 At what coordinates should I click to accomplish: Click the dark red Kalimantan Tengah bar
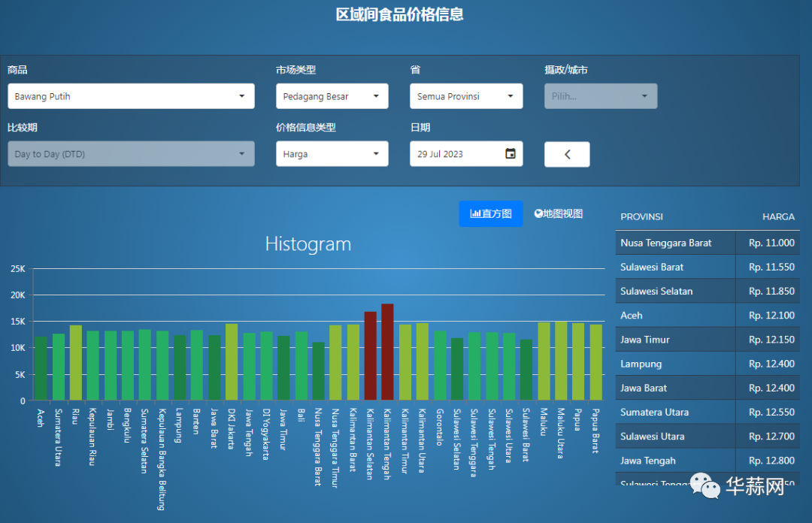tap(387, 352)
